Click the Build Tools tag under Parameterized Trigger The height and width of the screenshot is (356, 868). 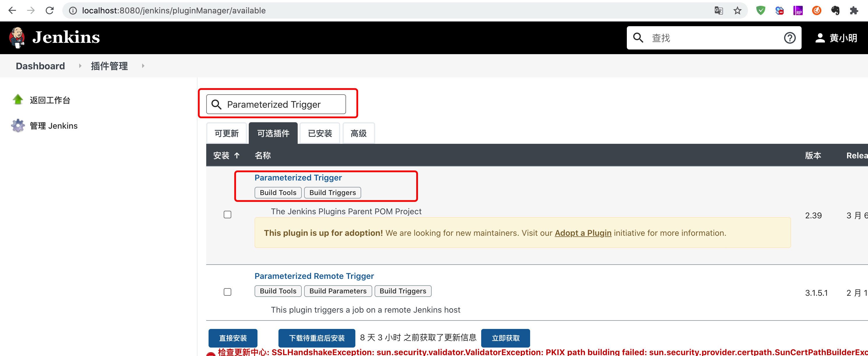coord(278,192)
